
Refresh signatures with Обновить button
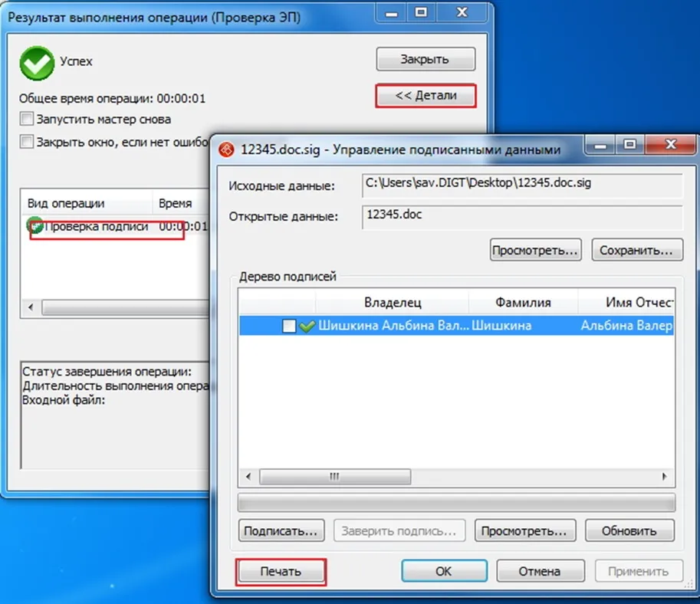pos(629,530)
